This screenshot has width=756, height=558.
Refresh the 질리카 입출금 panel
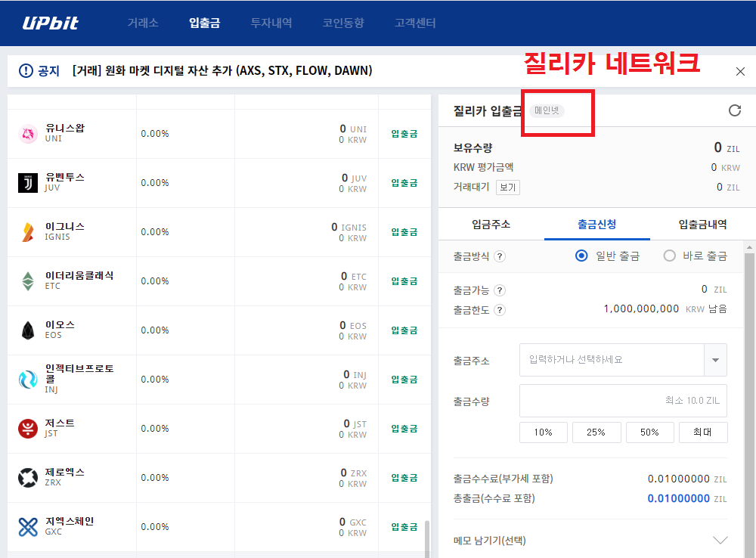[x=734, y=110]
